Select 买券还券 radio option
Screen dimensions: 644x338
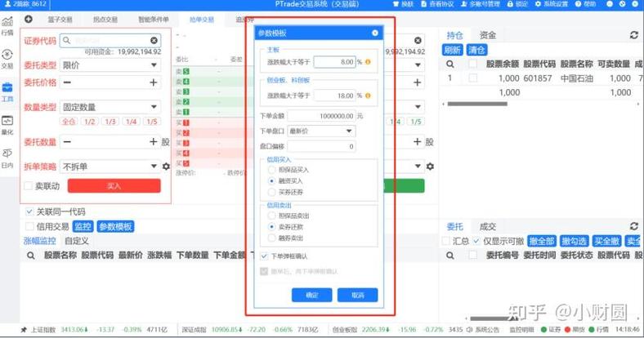tap(271, 192)
